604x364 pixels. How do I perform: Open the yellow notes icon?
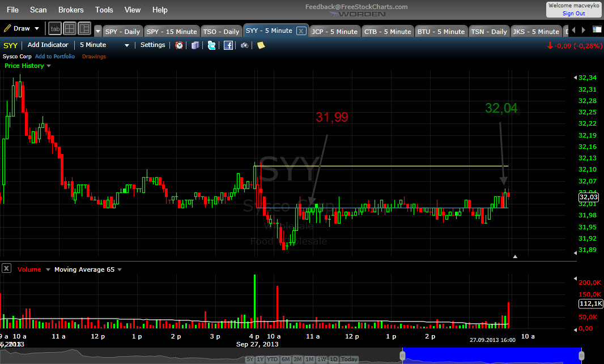[261, 45]
